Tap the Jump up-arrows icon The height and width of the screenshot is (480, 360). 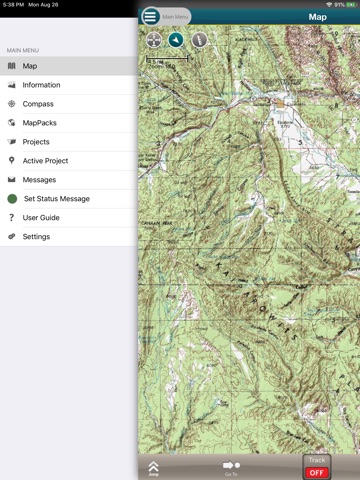tap(154, 468)
